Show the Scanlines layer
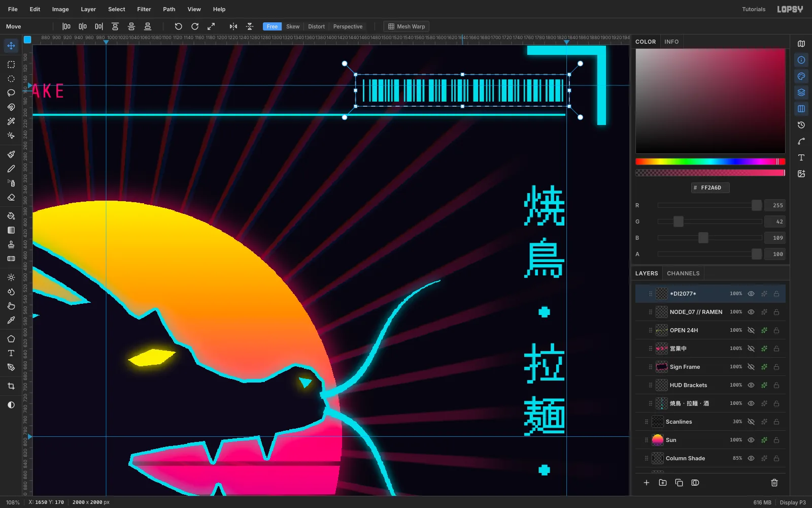Viewport: 812px width, 508px height. tap(751, 422)
